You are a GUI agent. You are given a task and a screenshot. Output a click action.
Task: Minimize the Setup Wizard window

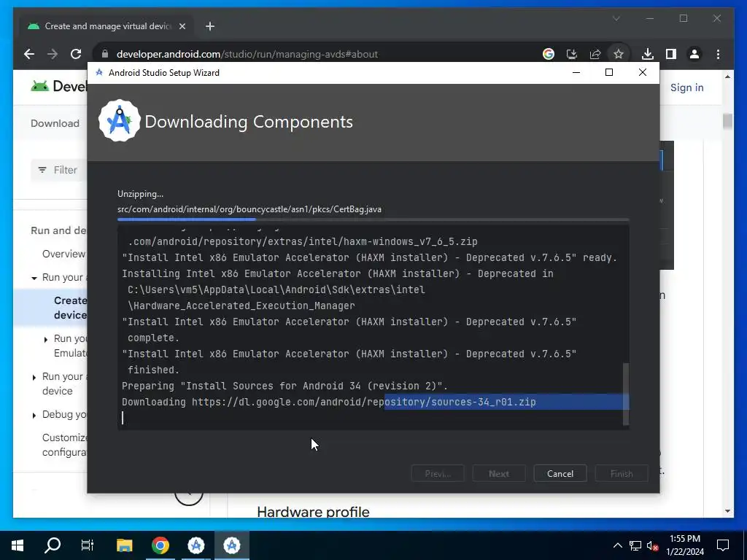pyautogui.click(x=576, y=72)
